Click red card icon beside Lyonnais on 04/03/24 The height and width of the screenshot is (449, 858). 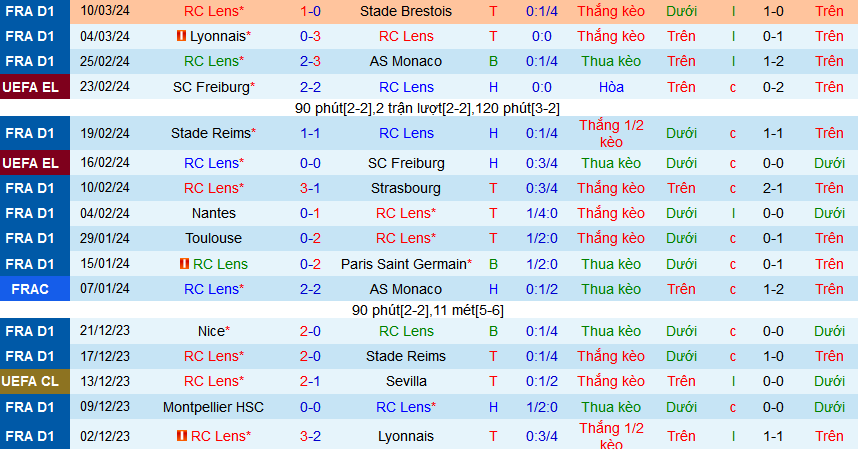181,36
